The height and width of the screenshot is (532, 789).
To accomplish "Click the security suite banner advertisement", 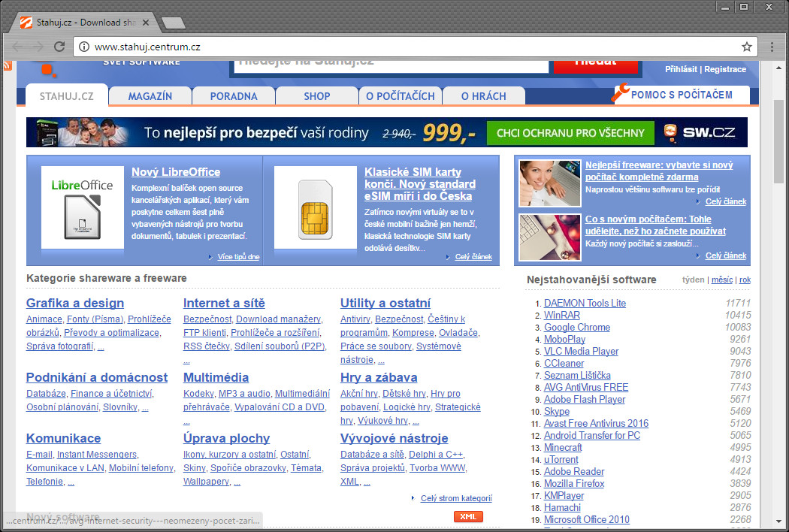I will (x=387, y=132).
